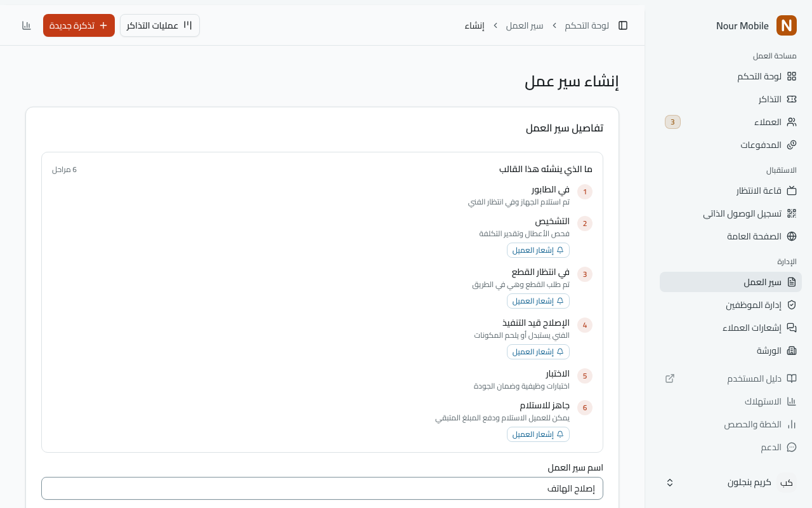Image resolution: width=812 pixels, height=508 pixels.
Task: Click the usage chart icon in header
Action: pos(27,25)
